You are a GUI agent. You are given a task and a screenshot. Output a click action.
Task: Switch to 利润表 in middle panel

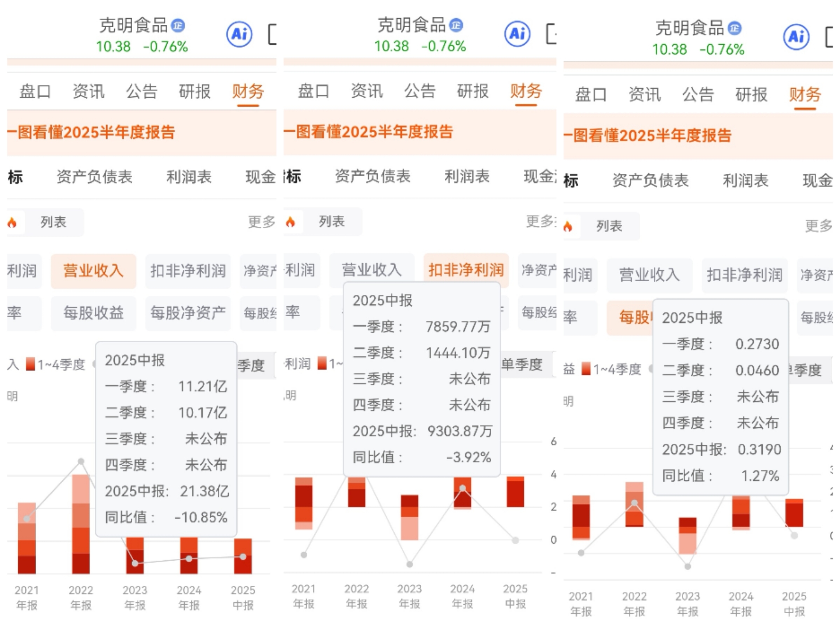pos(467,176)
